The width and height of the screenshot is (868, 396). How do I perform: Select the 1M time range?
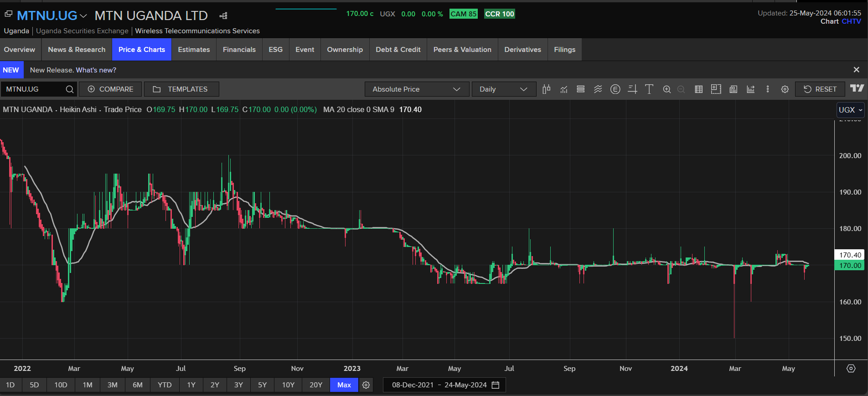pos(88,385)
